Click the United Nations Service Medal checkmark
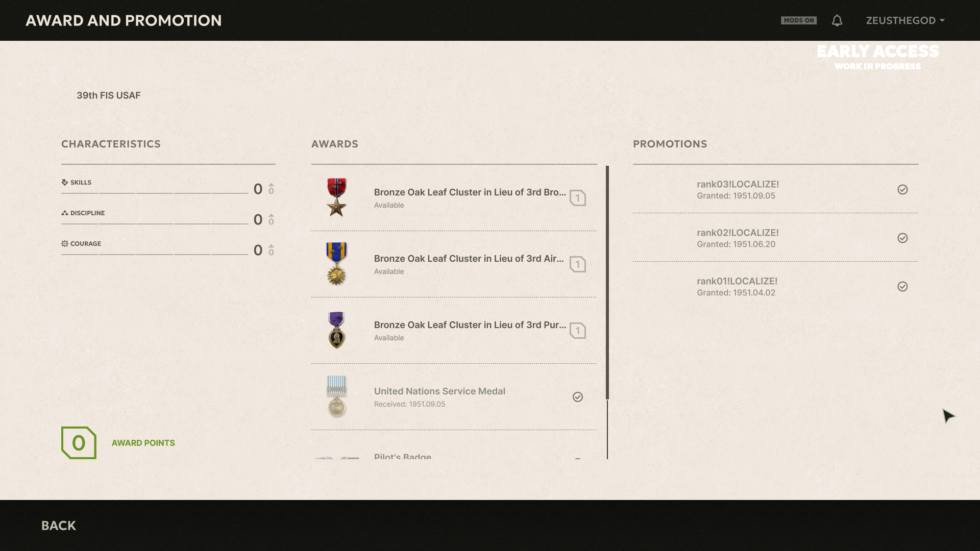 (x=578, y=397)
